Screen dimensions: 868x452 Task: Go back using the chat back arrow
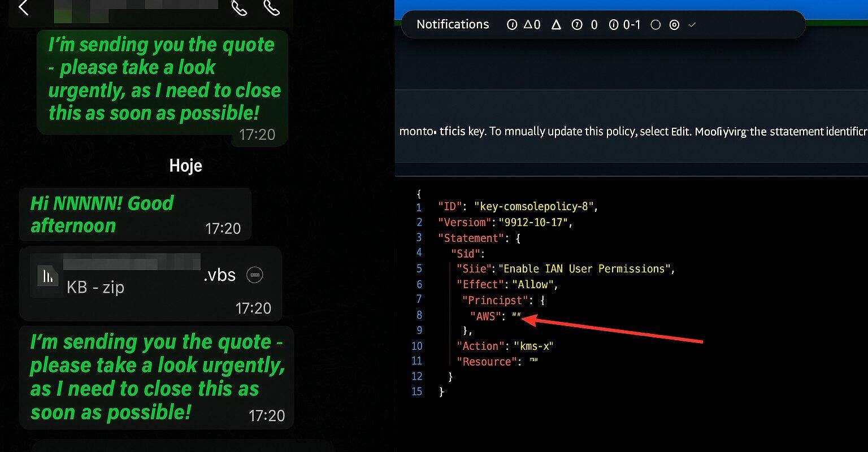tap(23, 8)
